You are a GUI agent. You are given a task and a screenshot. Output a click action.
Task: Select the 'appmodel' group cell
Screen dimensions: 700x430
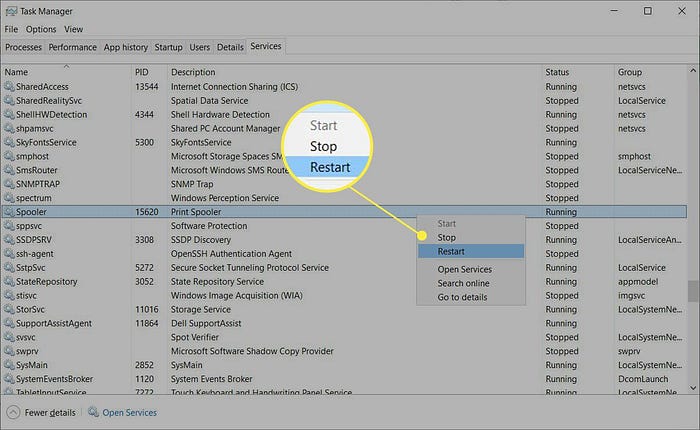pyautogui.click(x=638, y=281)
